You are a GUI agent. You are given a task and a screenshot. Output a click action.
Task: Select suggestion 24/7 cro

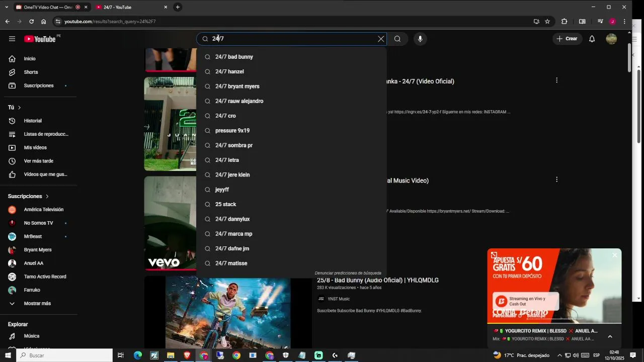tap(291, 116)
